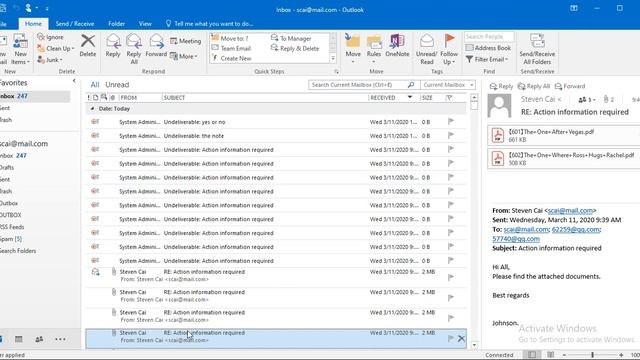Open scai@mail.com sender link
The image size is (640, 360).
570,211
